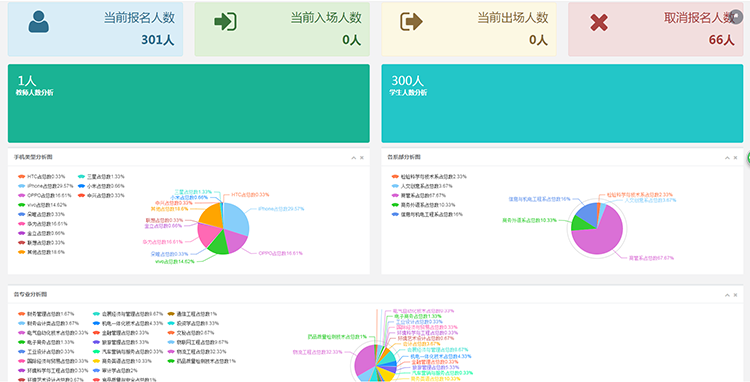This screenshot has width=750, height=382.
Task: Toggle the vivo legend entry
Action: [42, 205]
